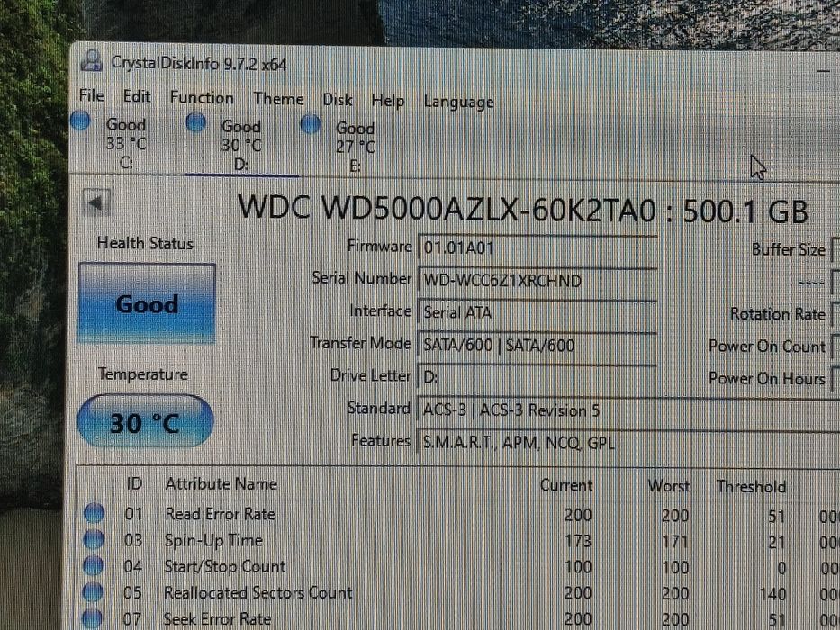This screenshot has height=630, width=840.
Task: Click status orb for Read Error Rate row
Action: pyautogui.click(x=94, y=513)
